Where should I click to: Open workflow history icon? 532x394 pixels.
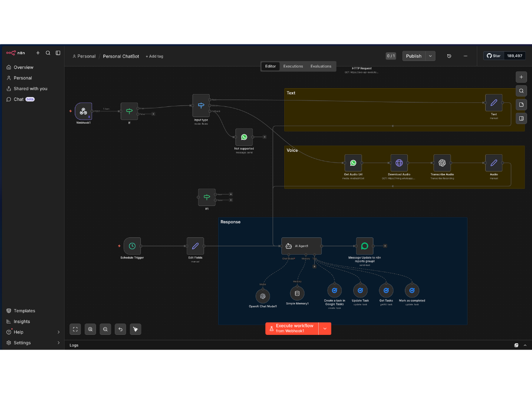[449, 56]
